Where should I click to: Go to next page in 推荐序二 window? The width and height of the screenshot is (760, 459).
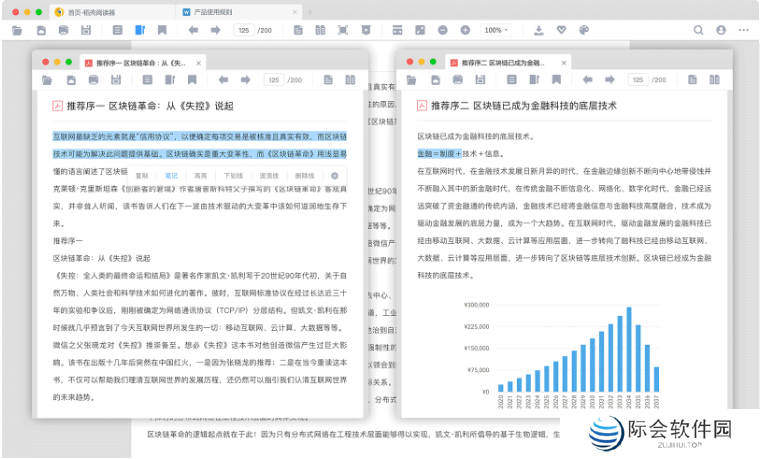(x=609, y=80)
